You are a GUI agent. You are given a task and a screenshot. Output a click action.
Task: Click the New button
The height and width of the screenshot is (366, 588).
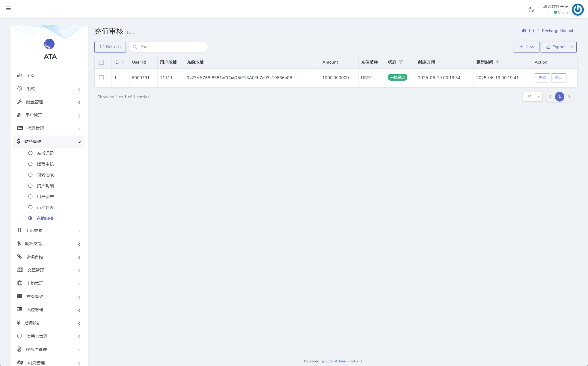[x=526, y=47]
